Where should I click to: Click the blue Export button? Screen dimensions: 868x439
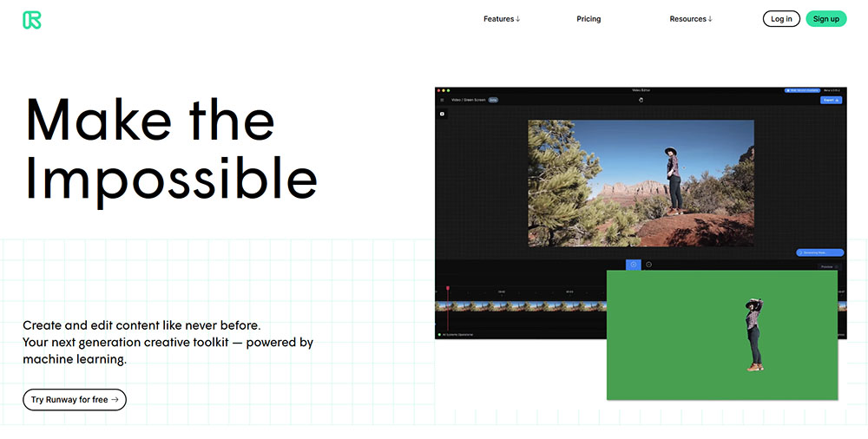831,100
